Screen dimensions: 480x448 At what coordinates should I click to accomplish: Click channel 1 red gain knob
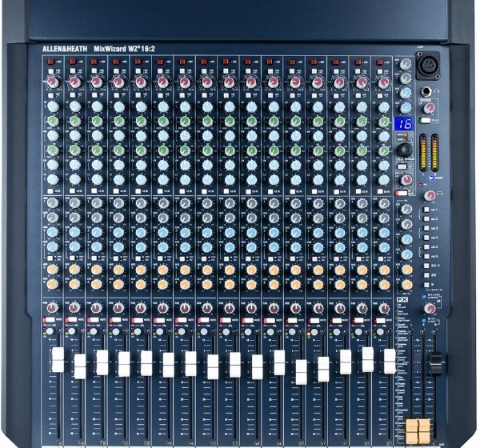[x=53, y=82]
